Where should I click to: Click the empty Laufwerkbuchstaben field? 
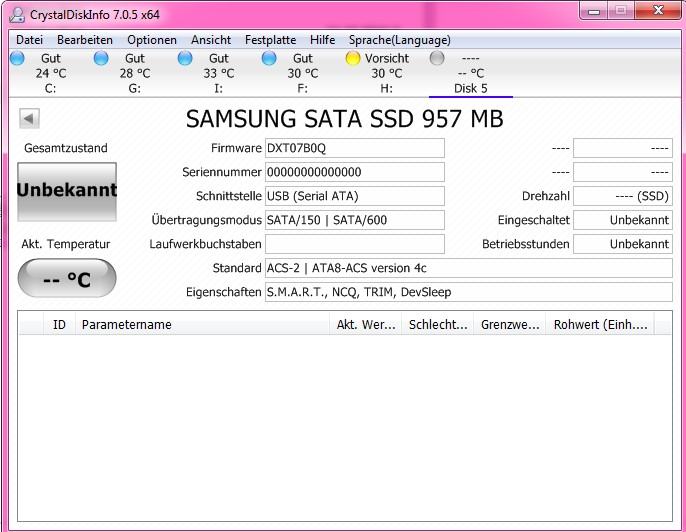(x=355, y=244)
